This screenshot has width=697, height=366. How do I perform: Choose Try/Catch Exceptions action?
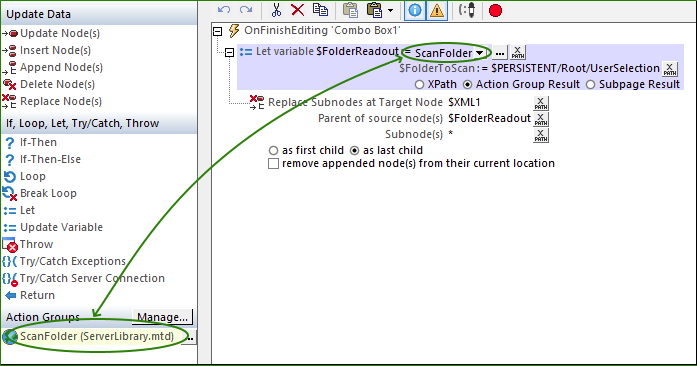click(72, 261)
